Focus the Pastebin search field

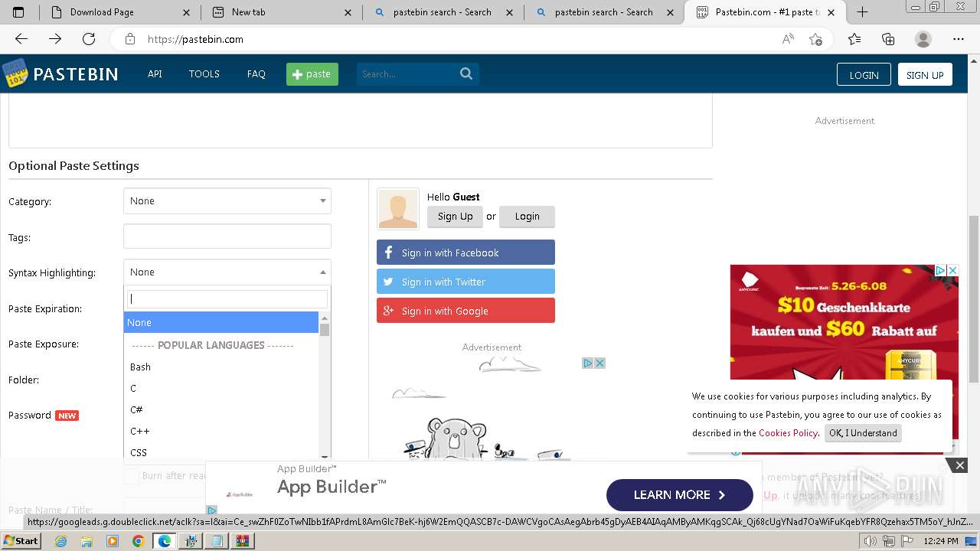pos(408,73)
